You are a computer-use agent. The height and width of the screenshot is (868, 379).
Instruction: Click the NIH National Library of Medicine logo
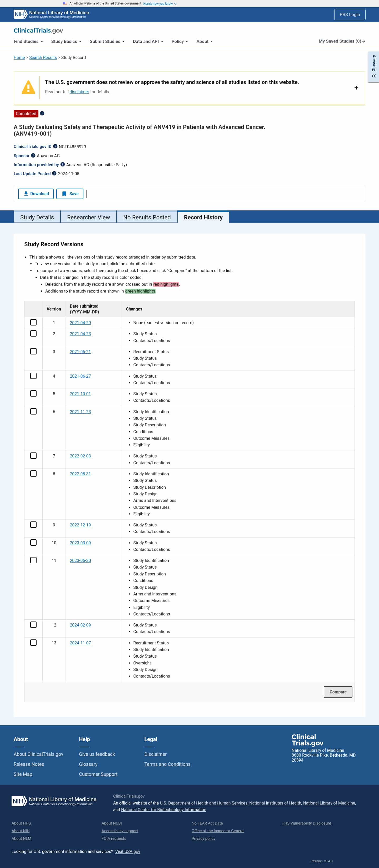[51, 14]
